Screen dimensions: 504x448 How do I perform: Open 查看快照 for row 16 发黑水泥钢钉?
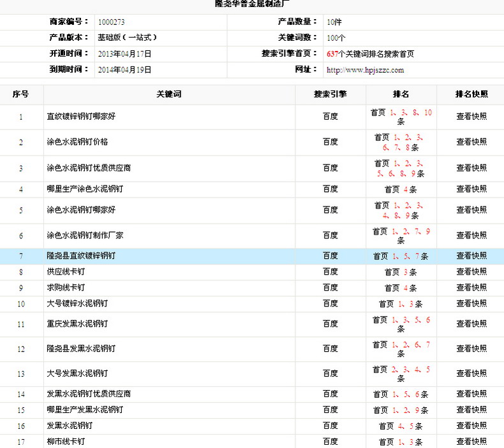[471, 426]
